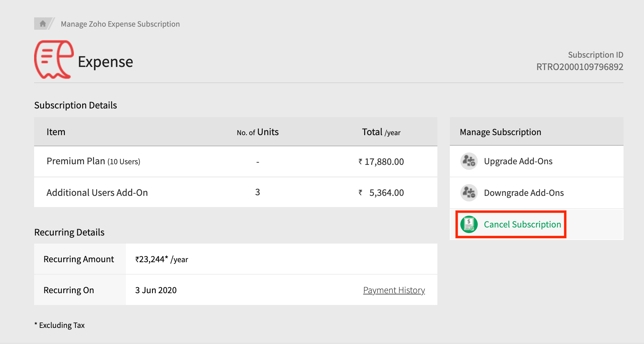Click the Manage Subscription panel header
644x344 pixels.
tap(537, 132)
